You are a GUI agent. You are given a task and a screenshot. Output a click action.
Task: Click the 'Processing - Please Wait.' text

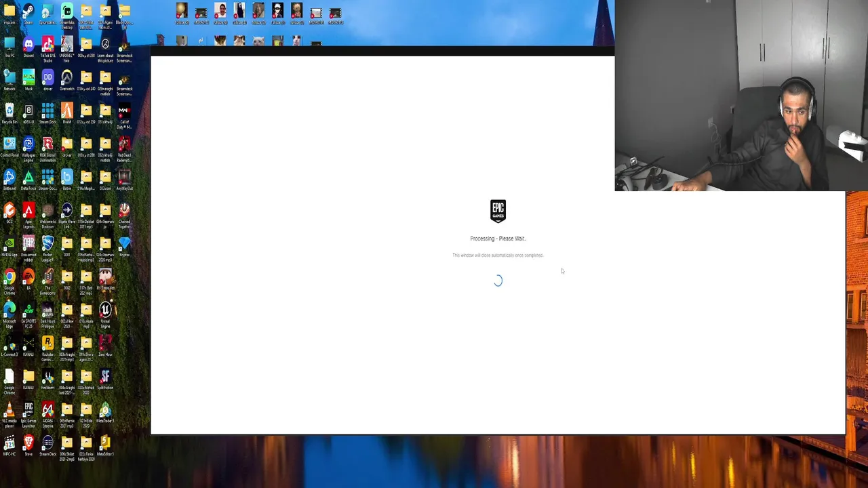point(498,239)
